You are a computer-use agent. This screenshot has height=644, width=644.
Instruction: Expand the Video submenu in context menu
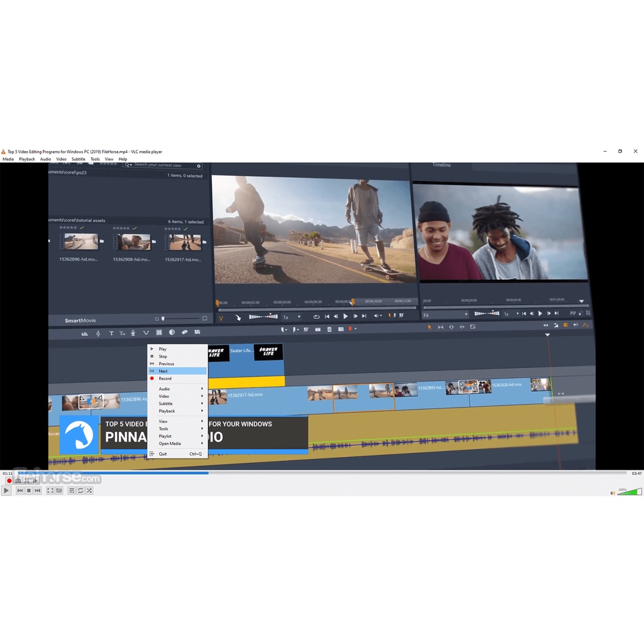point(177,396)
